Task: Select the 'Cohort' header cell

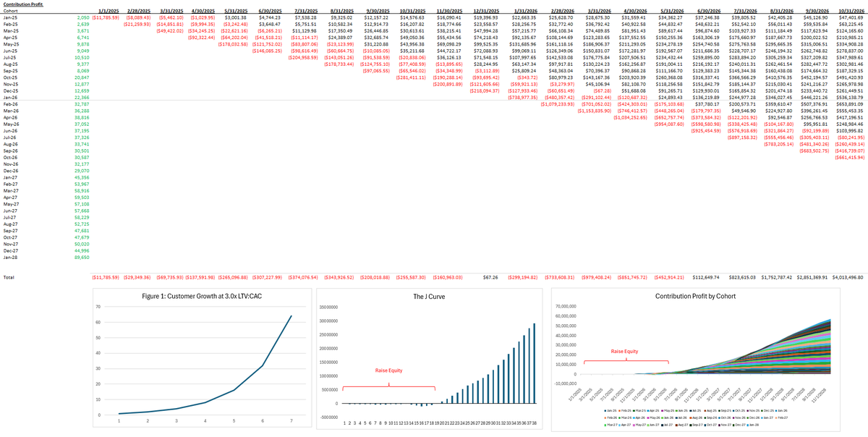Action: click(9, 11)
